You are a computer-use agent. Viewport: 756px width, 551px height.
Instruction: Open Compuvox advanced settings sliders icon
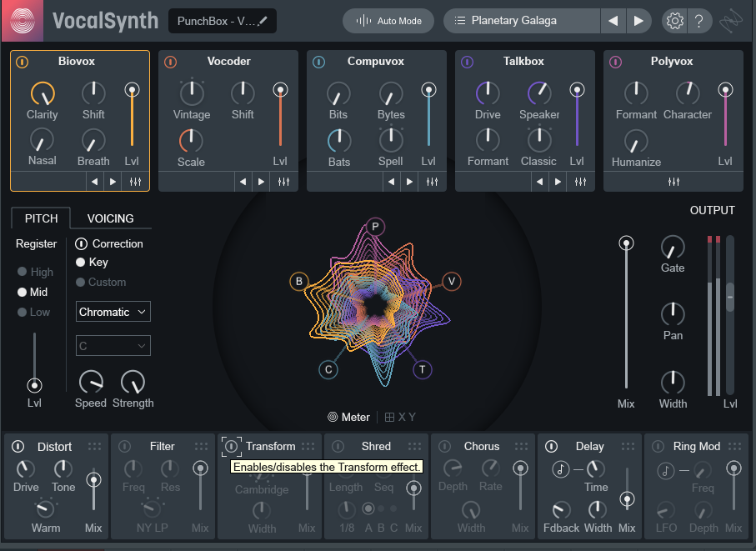click(432, 182)
